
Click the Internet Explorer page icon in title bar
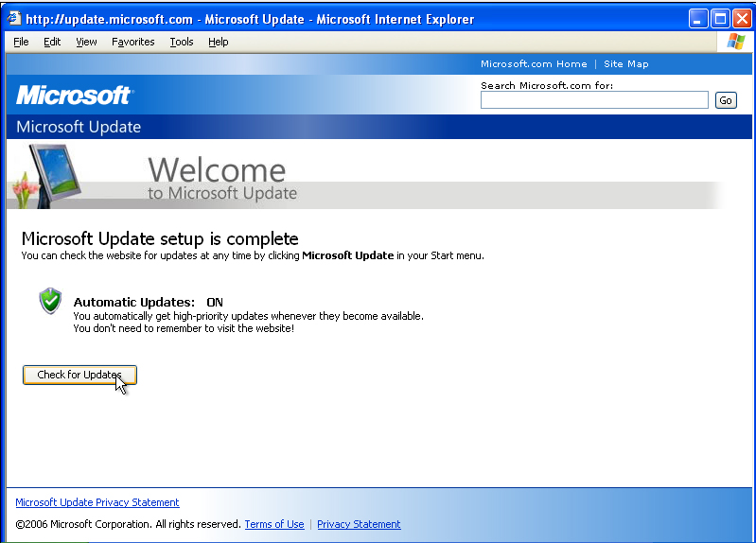14,19
